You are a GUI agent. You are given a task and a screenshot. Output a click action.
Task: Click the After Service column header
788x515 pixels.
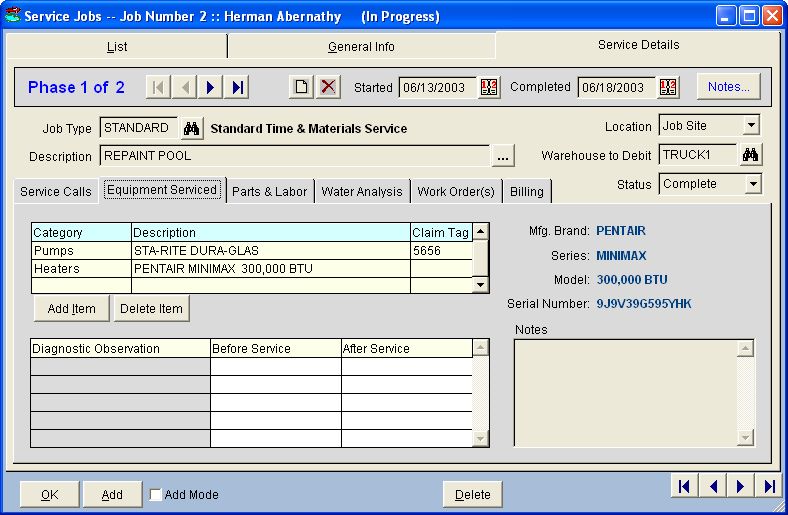click(407, 348)
